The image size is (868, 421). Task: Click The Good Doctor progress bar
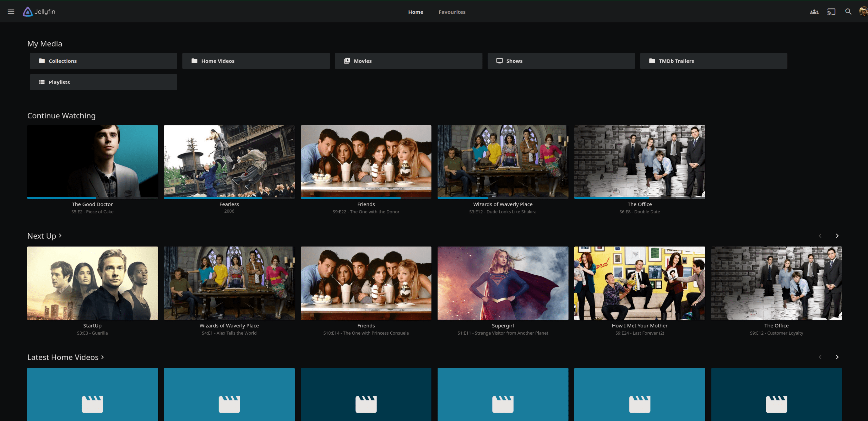pos(92,198)
